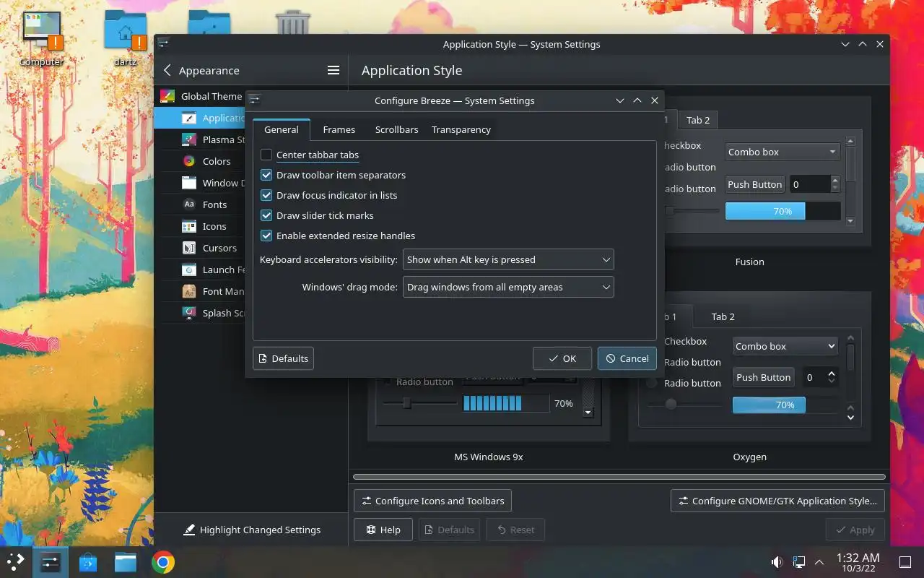Click the Defaults button in Configure Breeze

click(283, 358)
